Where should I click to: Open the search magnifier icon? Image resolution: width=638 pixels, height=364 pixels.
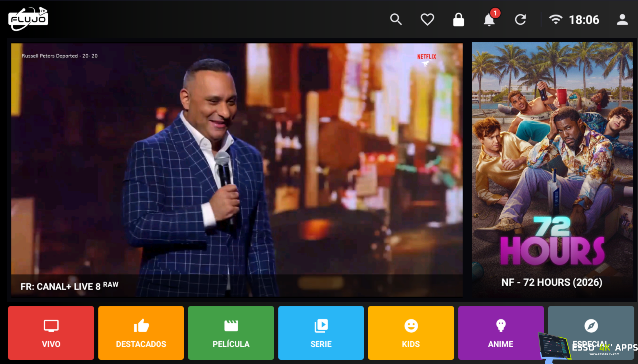(396, 19)
